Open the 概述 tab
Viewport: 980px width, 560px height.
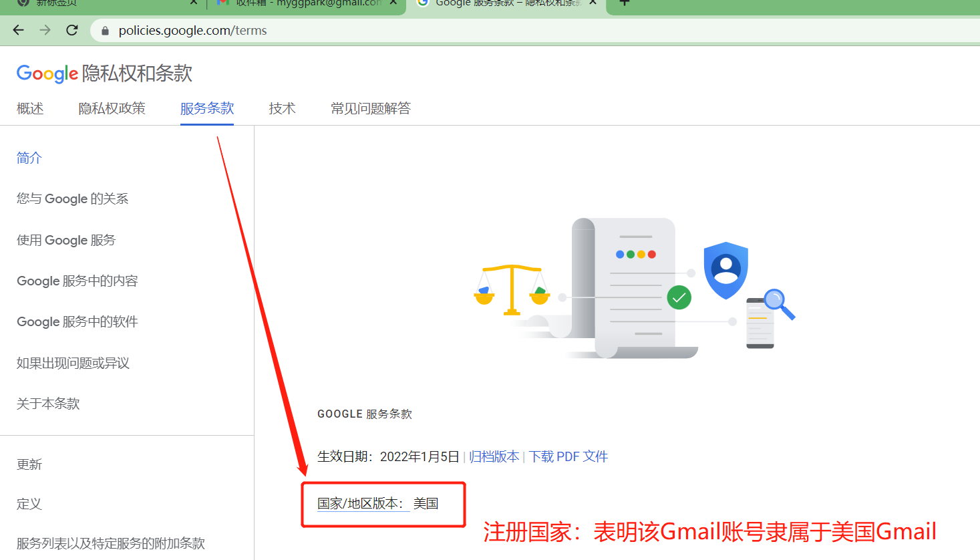pos(30,108)
